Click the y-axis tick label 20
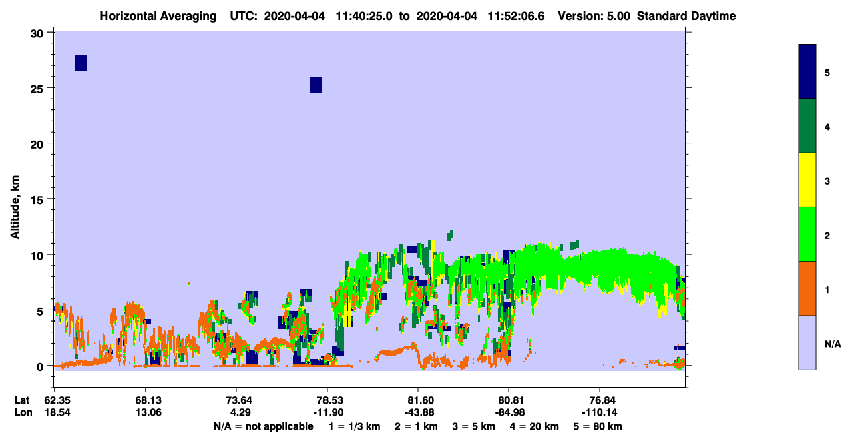Image resolution: width=868 pixels, height=445 pixels. [39, 144]
